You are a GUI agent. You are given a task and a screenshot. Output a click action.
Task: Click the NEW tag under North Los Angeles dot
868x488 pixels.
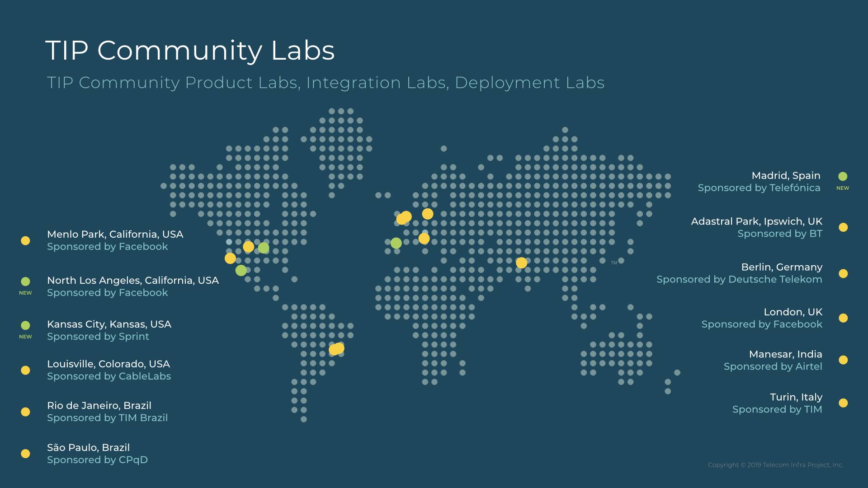(x=25, y=293)
